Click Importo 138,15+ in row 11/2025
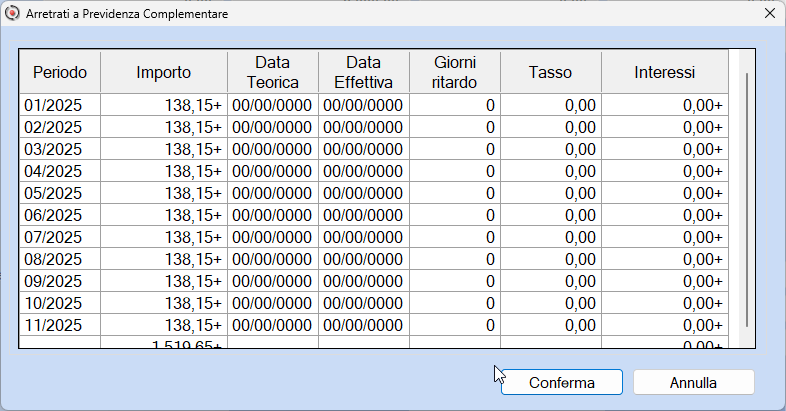 [164, 326]
